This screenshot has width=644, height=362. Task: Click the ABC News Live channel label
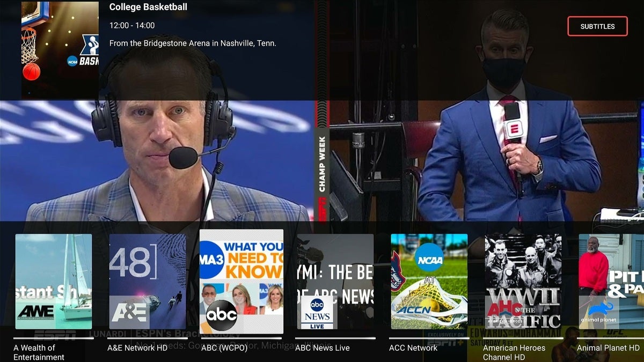coord(323,348)
